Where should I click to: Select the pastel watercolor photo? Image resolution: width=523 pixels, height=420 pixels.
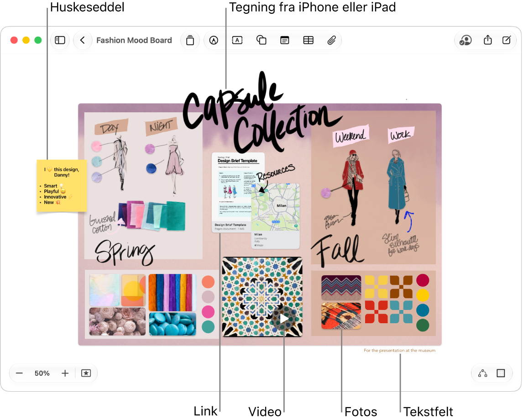105,290
